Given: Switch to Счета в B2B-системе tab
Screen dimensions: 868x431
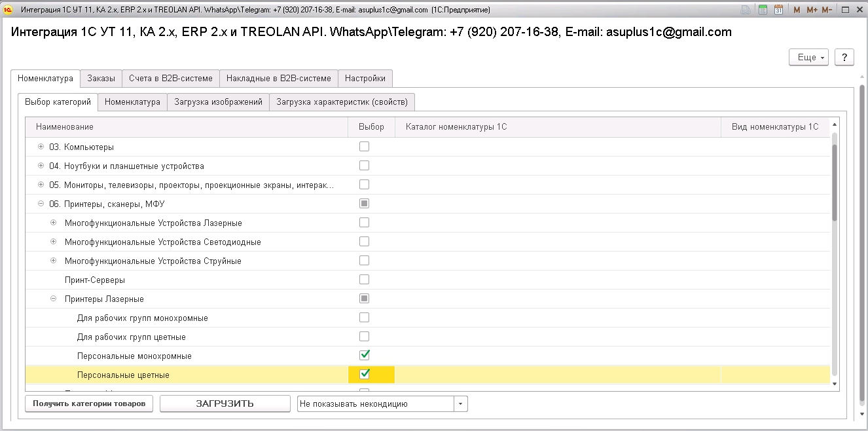Looking at the screenshot, I should point(170,78).
